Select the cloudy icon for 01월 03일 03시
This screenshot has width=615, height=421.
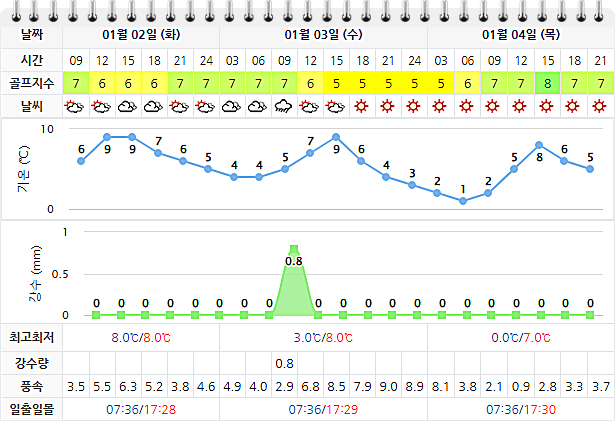231,106
